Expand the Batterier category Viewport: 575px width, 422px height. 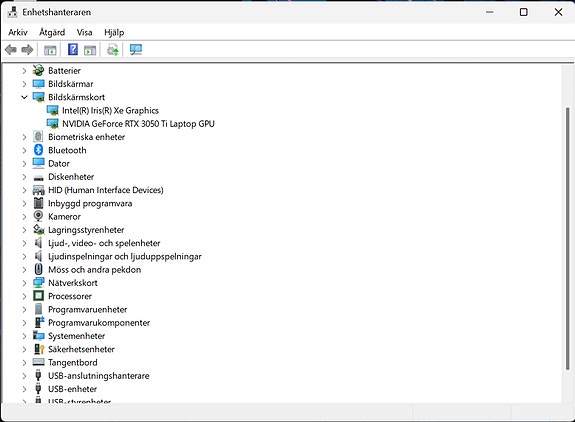coord(24,71)
